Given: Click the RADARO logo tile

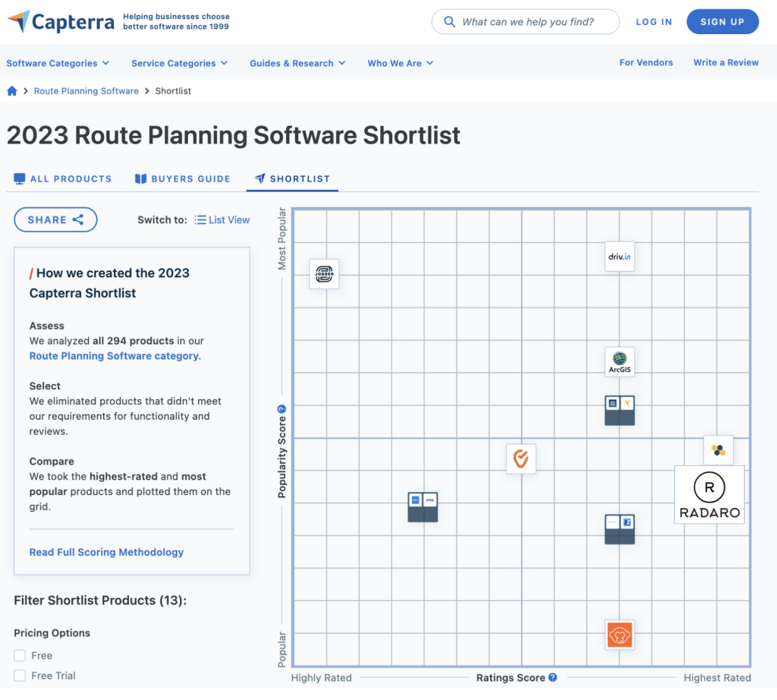Looking at the screenshot, I should pyautogui.click(x=709, y=494).
